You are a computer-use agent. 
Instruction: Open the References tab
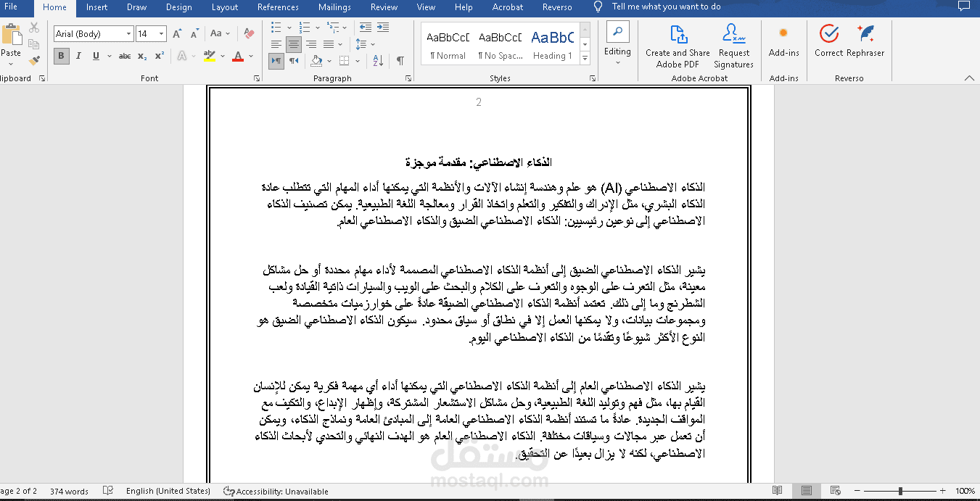point(278,7)
